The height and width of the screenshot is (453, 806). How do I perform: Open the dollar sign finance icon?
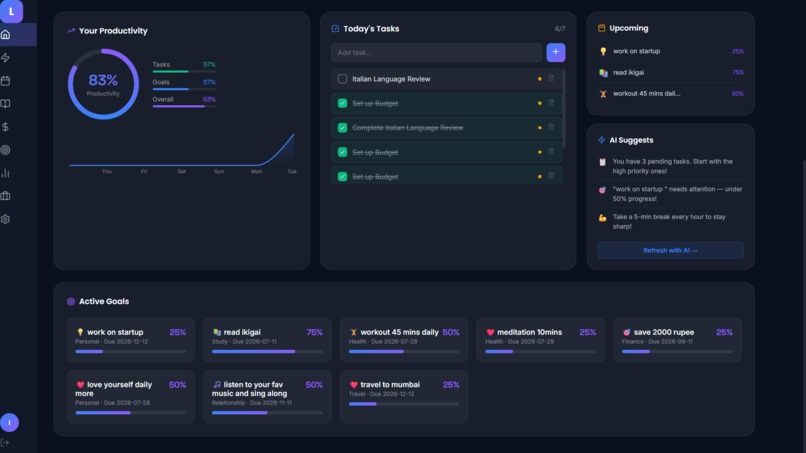pyautogui.click(x=6, y=127)
